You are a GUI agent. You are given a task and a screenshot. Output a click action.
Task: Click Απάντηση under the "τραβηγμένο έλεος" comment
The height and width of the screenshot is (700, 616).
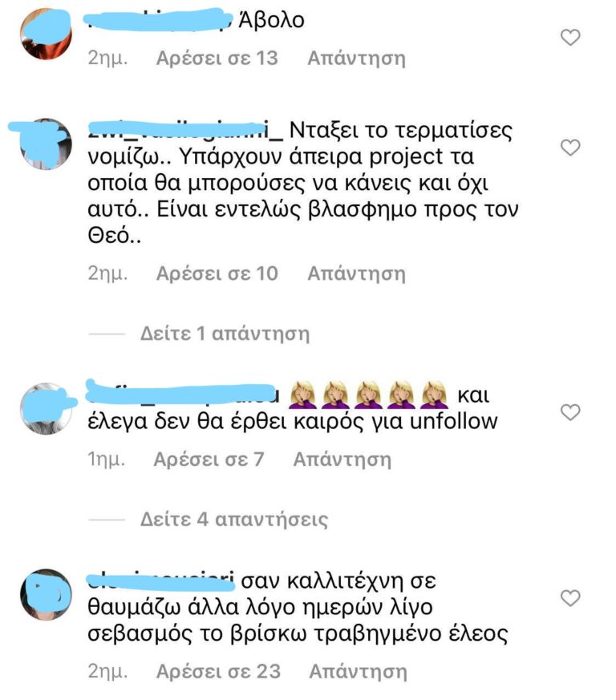(x=359, y=671)
